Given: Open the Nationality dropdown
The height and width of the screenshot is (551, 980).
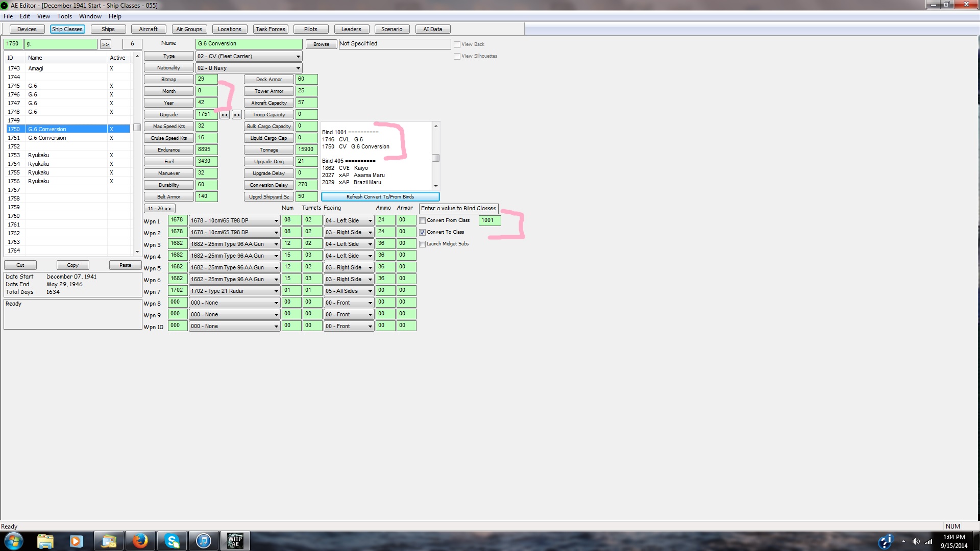Looking at the screenshot, I should pyautogui.click(x=298, y=68).
